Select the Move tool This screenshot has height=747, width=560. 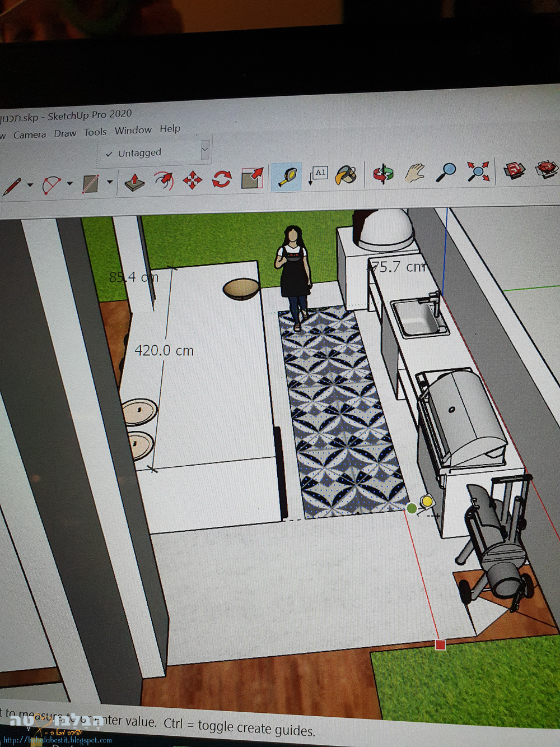pyautogui.click(x=192, y=180)
